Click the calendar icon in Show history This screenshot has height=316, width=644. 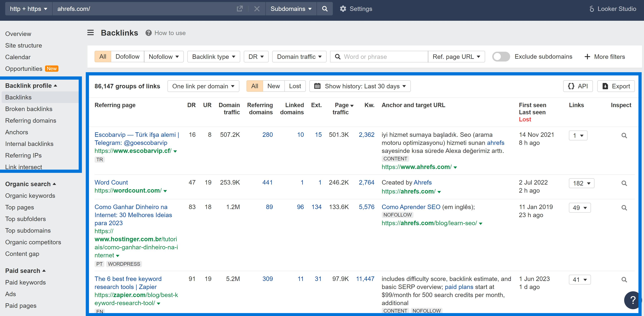click(x=317, y=86)
